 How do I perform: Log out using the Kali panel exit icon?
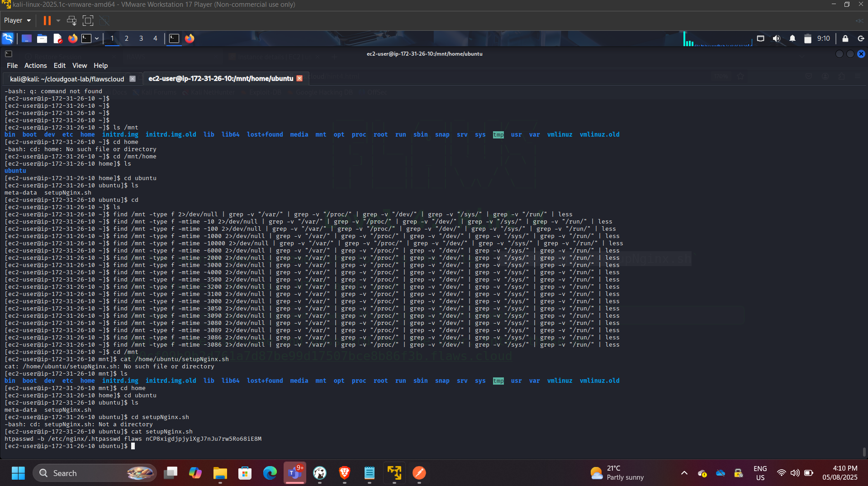(861, 38)
